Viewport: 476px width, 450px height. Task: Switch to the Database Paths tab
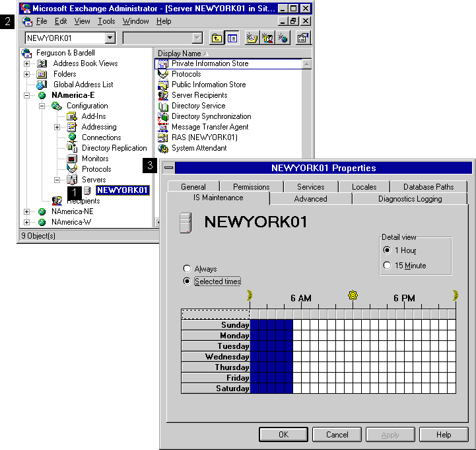(x=428, y=186)
